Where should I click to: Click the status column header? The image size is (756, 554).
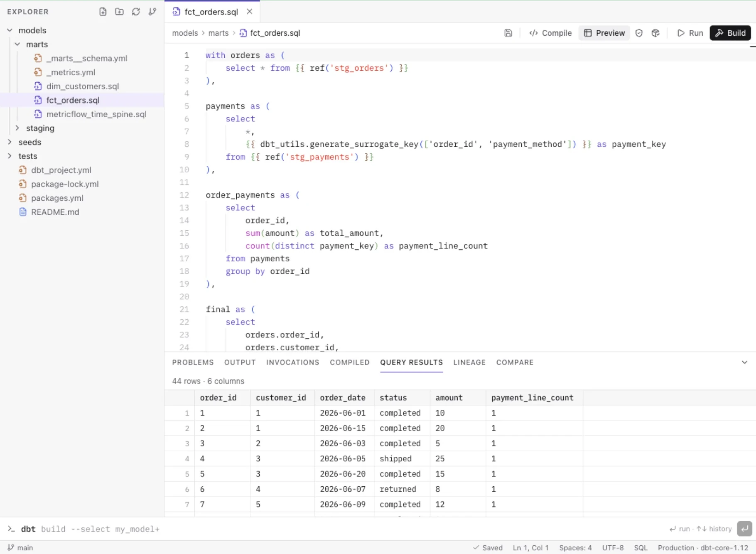coord(402,398)
